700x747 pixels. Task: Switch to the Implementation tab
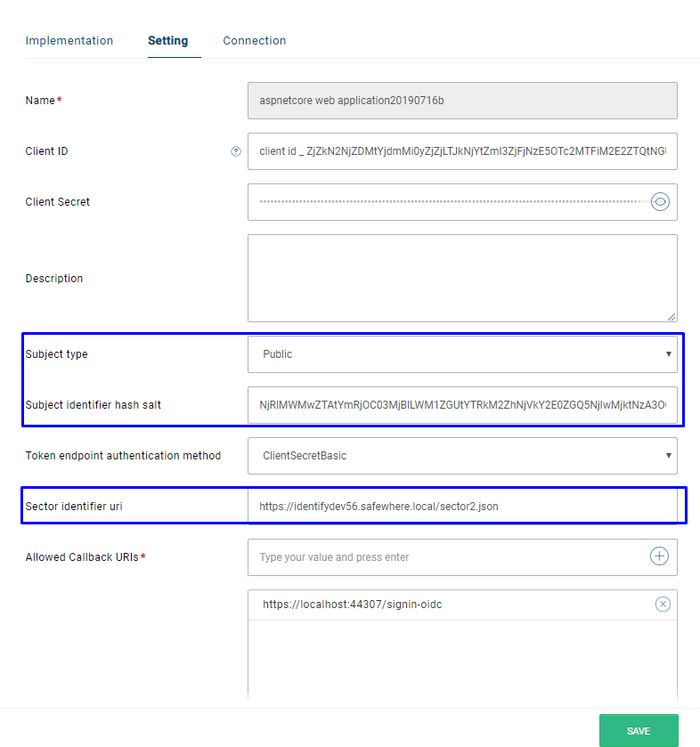(x=69, y=40)
